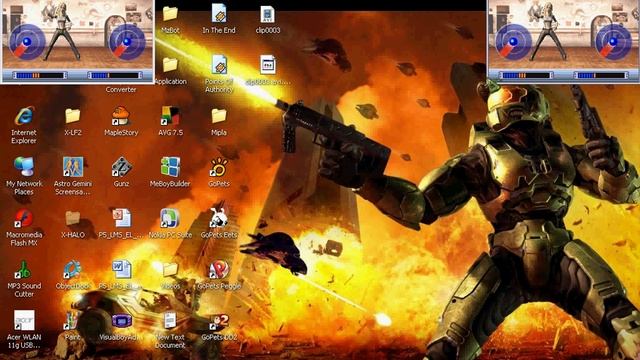
Task: Select the PS_LMS Word document icon
Action: [121, 270]
